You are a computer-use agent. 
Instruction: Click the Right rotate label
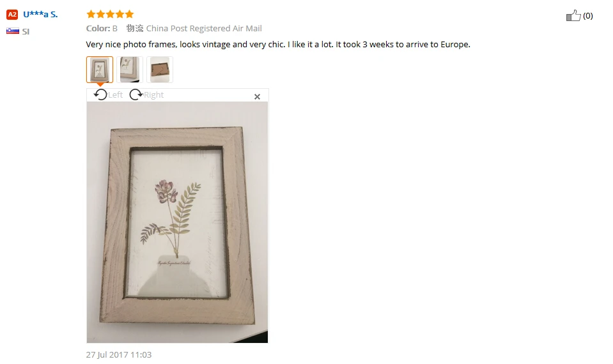tap(153, 95)
